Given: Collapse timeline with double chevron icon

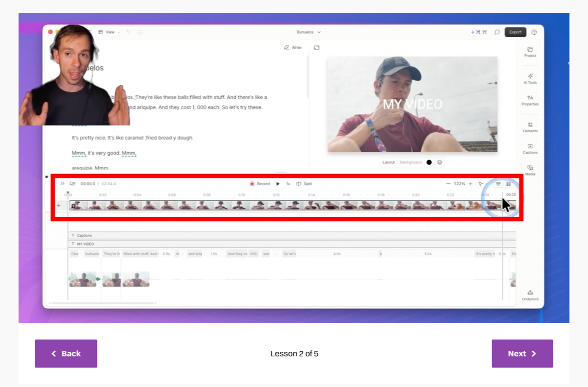Looking at the screenshot, I should tap(62, 184).
